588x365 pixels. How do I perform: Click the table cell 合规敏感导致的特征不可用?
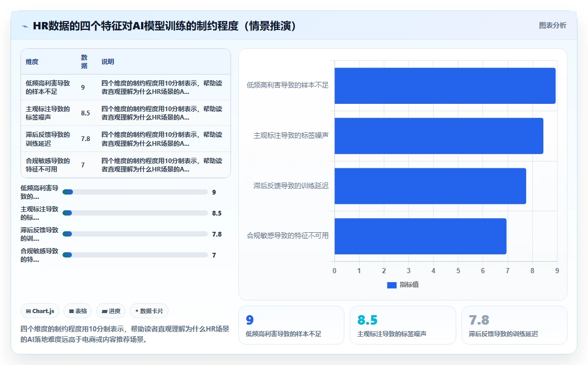(48, 165)
